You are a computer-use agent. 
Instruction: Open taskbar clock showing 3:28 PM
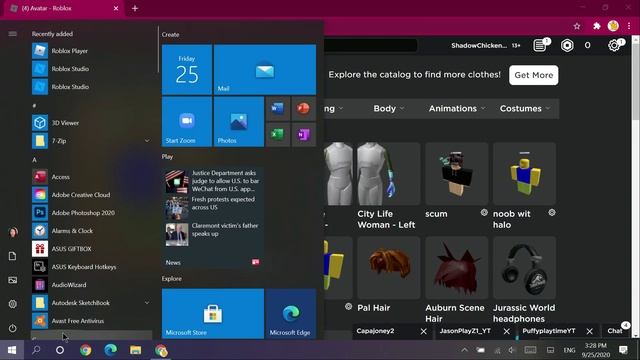596,350
